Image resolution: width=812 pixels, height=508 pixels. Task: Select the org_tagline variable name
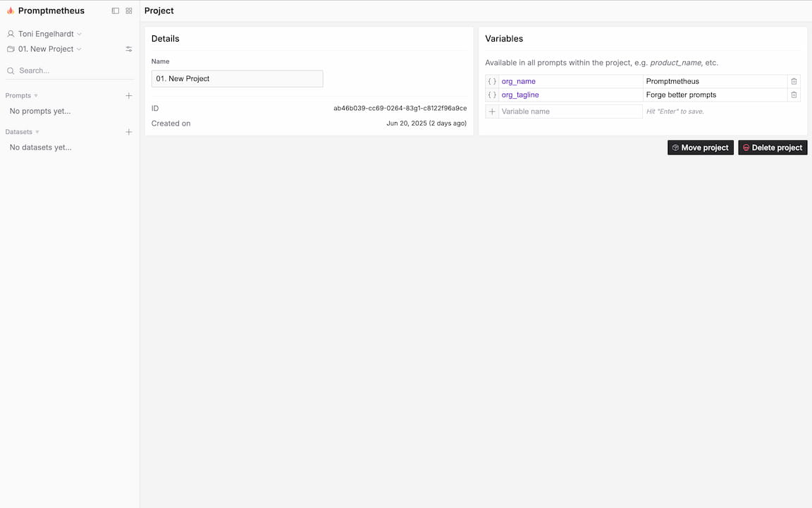[x=520, y=95]
